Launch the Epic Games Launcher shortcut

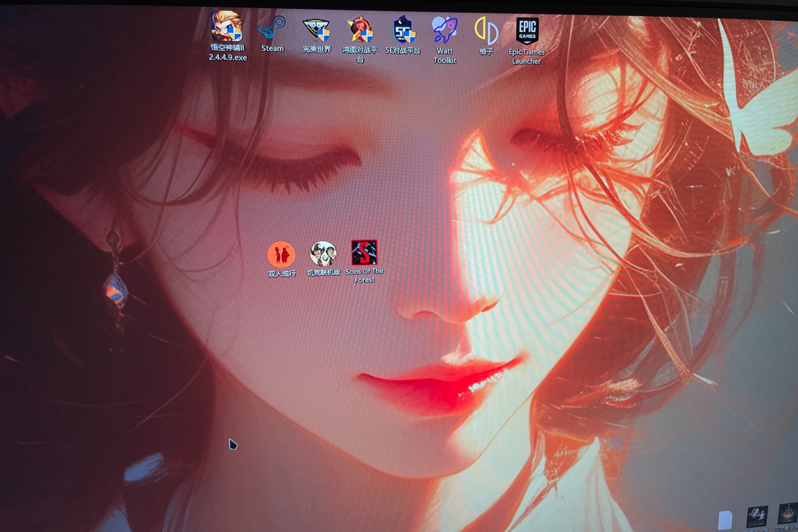point(527,30)
